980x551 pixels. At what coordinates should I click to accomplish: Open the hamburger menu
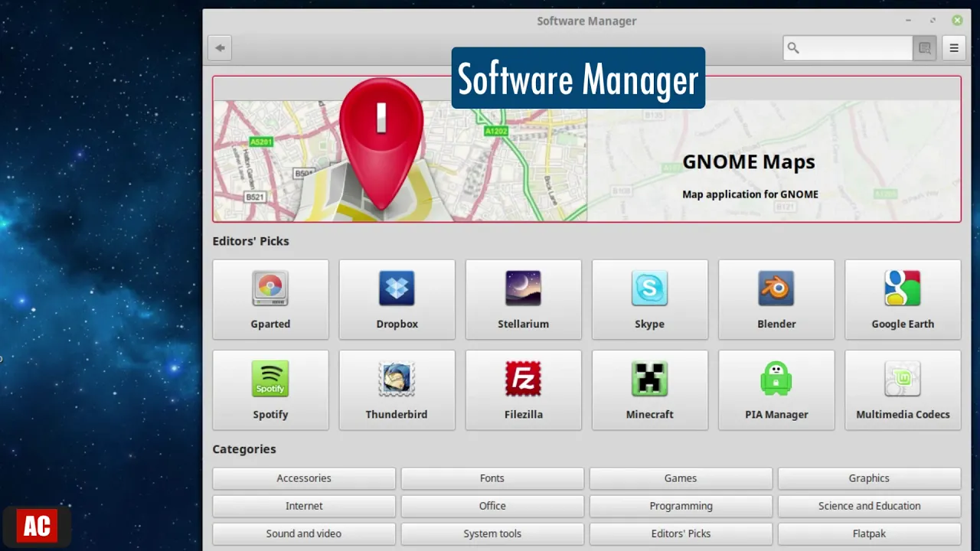954,48
